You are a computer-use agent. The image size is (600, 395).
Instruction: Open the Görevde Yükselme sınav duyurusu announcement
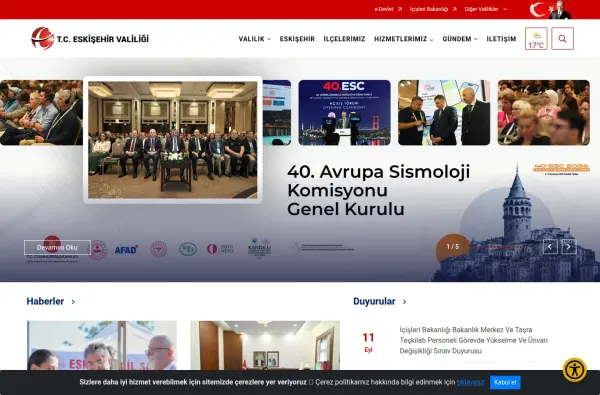474,340
